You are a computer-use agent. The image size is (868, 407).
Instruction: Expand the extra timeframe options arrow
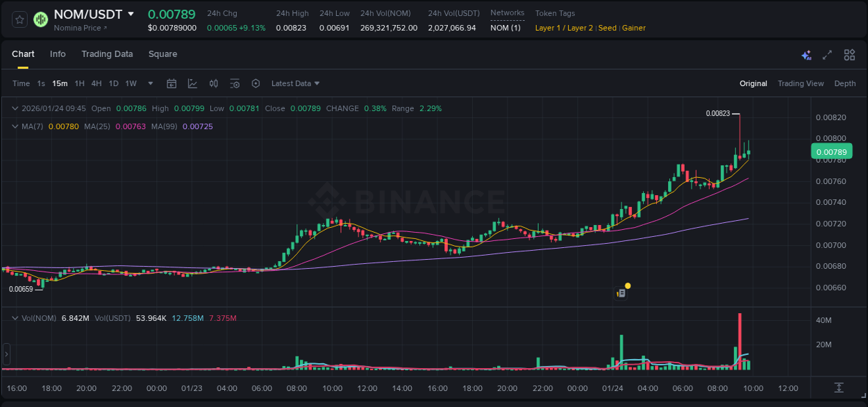[x=149, y=83]
